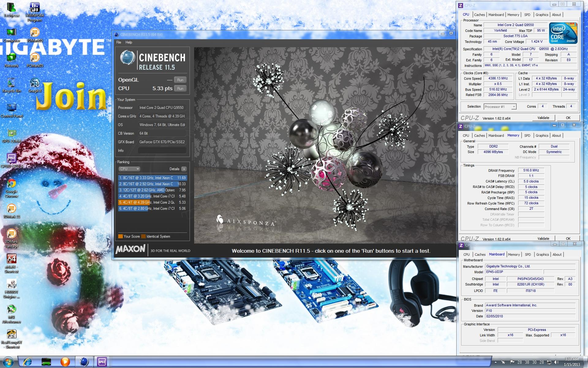Open the Cinebench Help menu
The image size is (588, 368).
coord(129,42)
